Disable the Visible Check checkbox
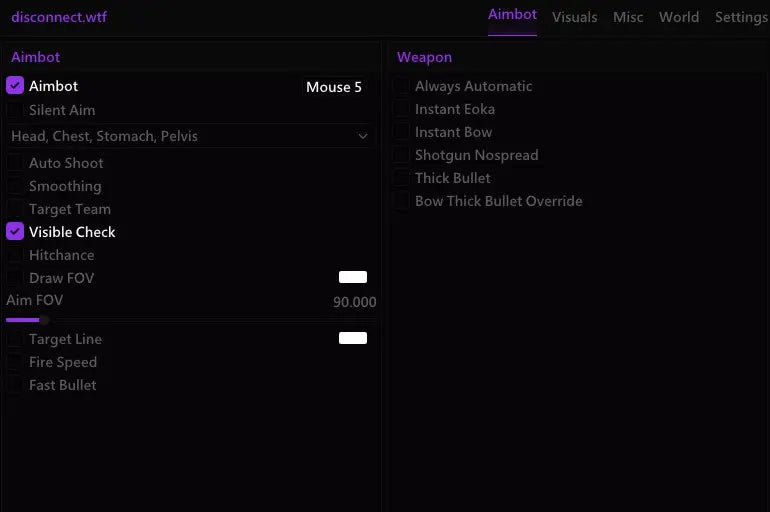 click(15, 232)
